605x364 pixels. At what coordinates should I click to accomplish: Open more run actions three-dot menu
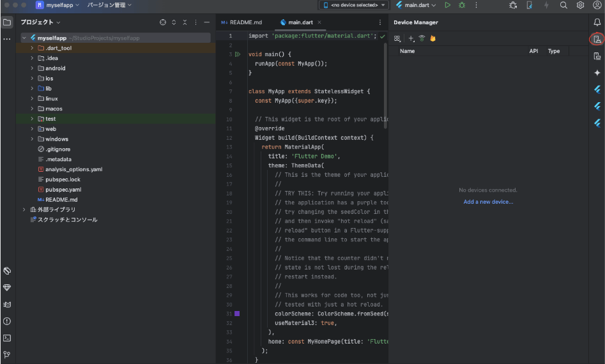click(x=476, y=5)
